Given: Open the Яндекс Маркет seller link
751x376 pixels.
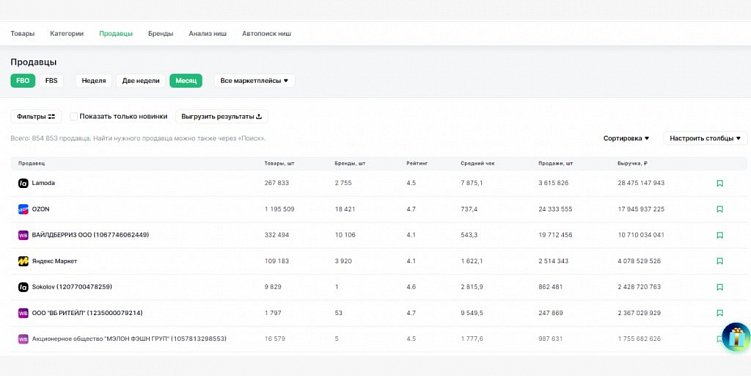Looking at the screenshot, I should pos(54,261).
